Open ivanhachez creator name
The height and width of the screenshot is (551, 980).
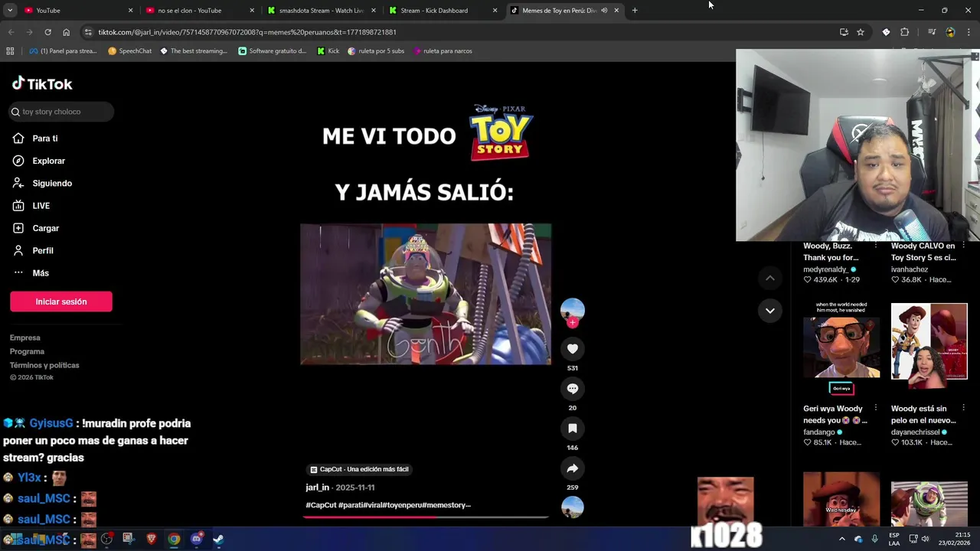(x=910, y=269)
